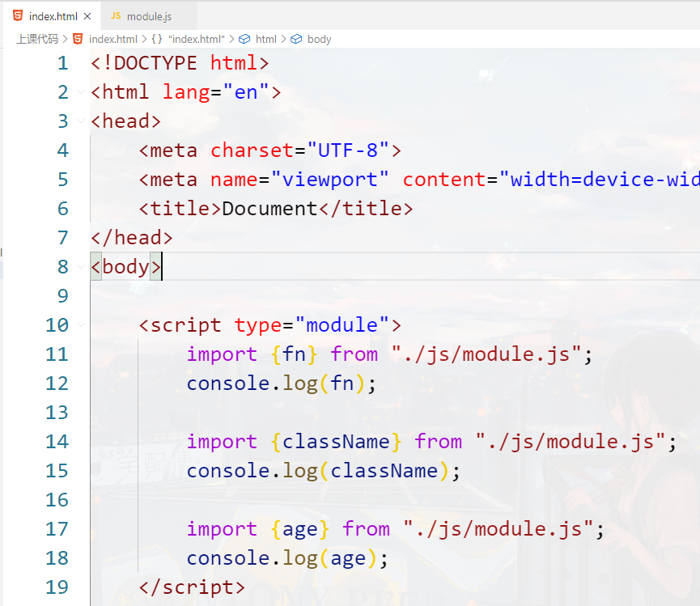Click the body element breadcrumb
This screenshot has height=606, width=700.
point(319,40)
